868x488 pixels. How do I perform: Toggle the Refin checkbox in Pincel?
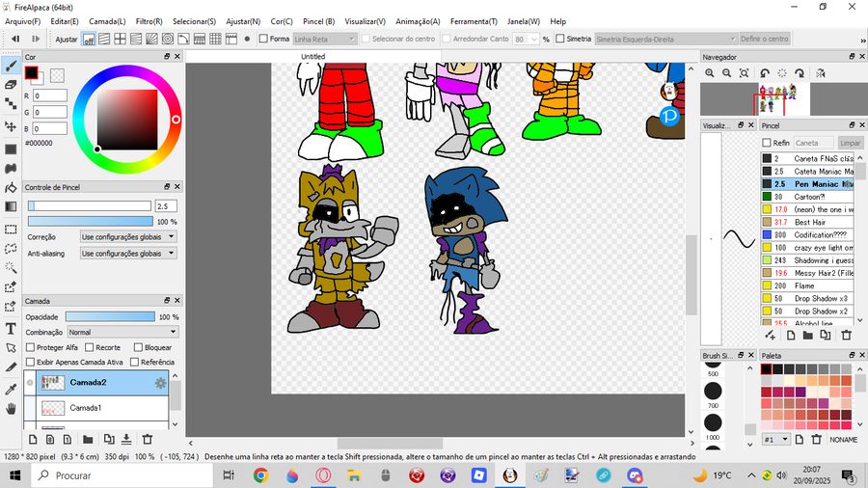coord(767,143)
